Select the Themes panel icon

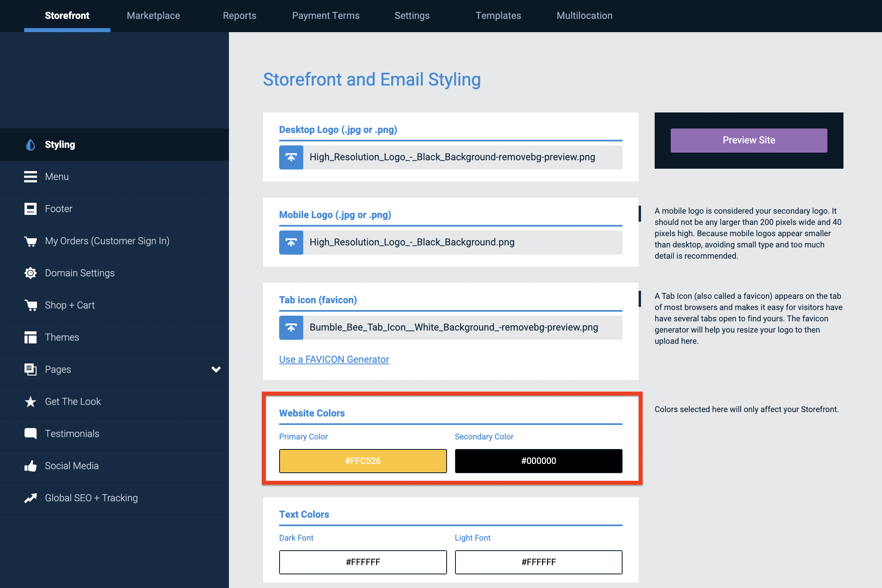click(x=31, y=337)
